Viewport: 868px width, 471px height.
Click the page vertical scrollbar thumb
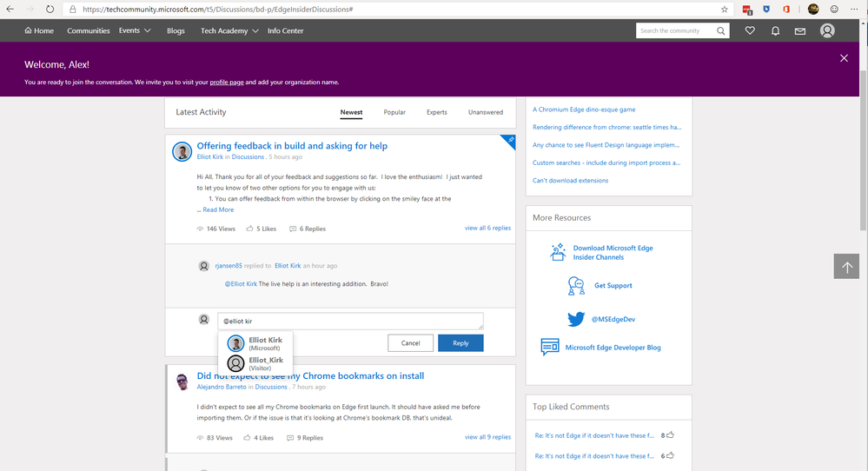(863, 150)
